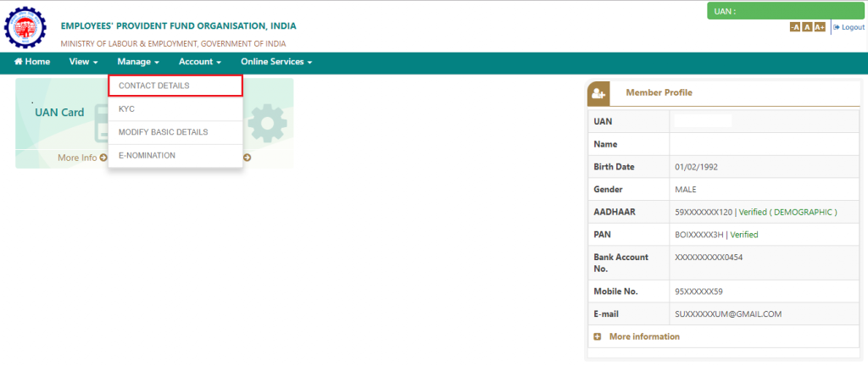Click the Member Profile user icon
This screenshot has width=868, height=366.
pyautogui.click(x=598, y=93)
